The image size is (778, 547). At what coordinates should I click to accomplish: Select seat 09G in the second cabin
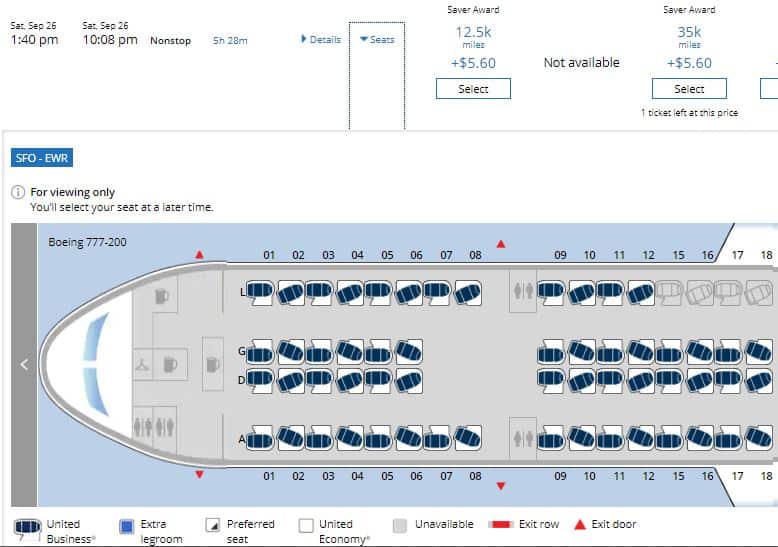[x=551, y=352]
